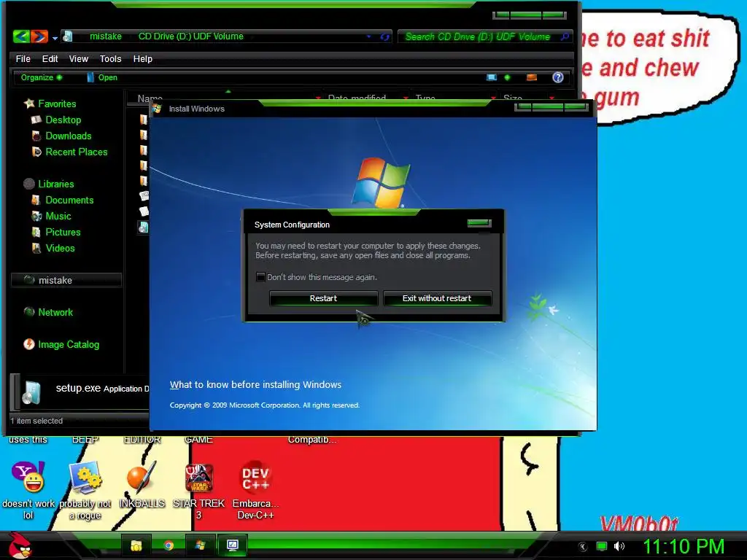Click the green network tray icon
Image resolution: width=747 pixels, height=560 pixels.
[601, 547]
